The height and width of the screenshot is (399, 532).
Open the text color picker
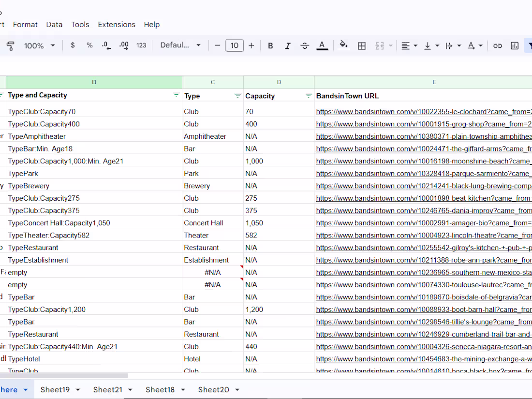[x=322, y=45]
